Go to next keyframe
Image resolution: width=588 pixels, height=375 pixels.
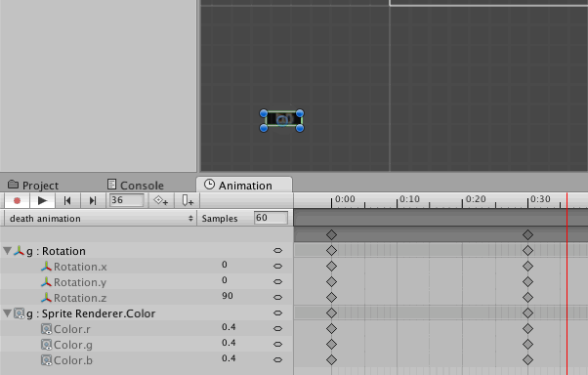(x=93, y=200)
